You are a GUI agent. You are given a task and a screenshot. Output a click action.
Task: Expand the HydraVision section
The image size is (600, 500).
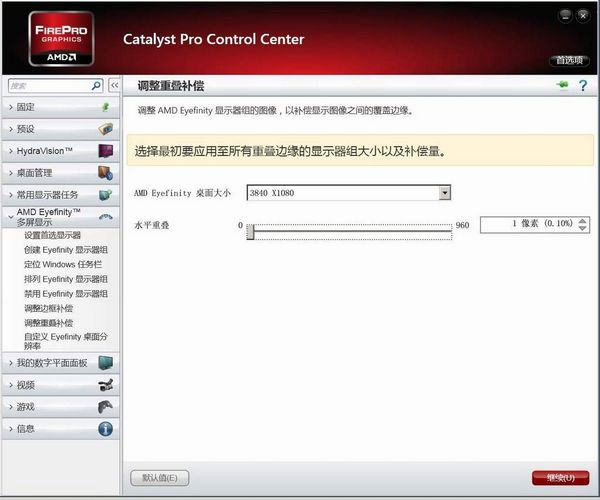tap(11, 151)
